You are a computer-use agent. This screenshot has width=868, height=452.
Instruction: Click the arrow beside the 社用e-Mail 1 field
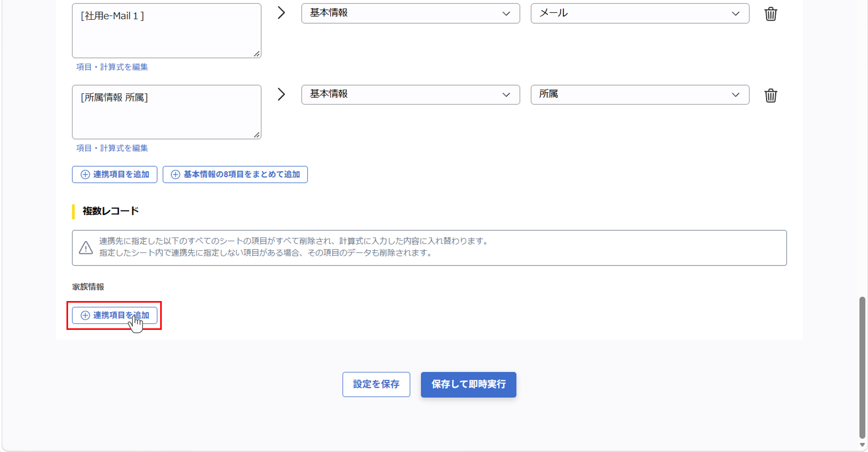point(281,13)
